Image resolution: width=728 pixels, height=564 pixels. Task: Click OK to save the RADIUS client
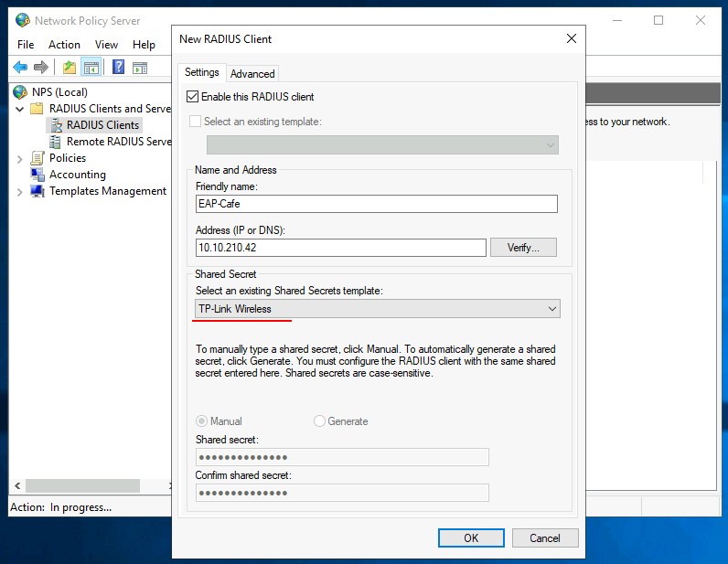point(471,538)
